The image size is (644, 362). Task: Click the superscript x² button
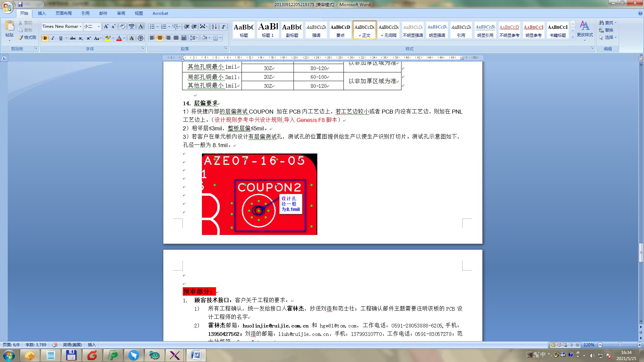[89, 38]
